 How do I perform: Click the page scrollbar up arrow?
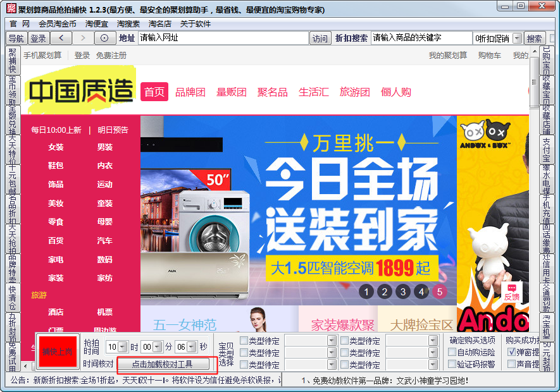[534, 51]
